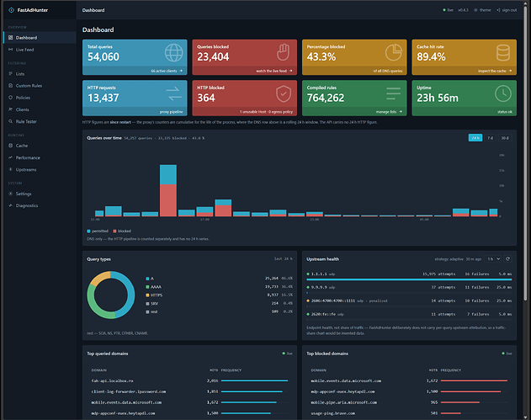This screenshot has width=531, height=420.
Task: Click the Rule Tester search icon
Action: tap(10, 121)
